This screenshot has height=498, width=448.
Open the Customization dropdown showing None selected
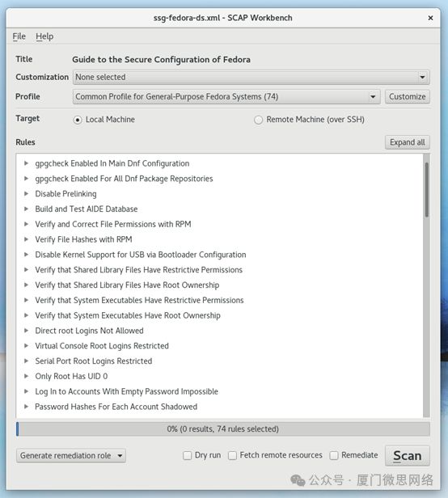tap(251, 77)
